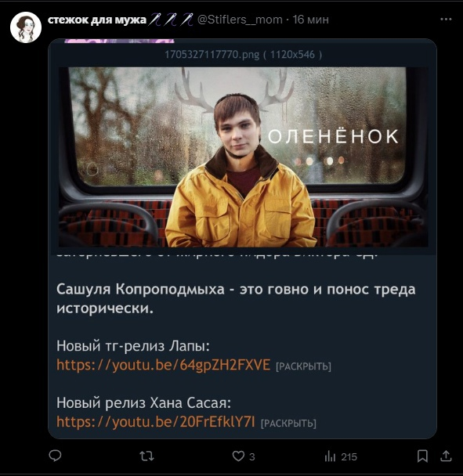
Task: Open the three-dot more options menu
Action: click(446, 19)
